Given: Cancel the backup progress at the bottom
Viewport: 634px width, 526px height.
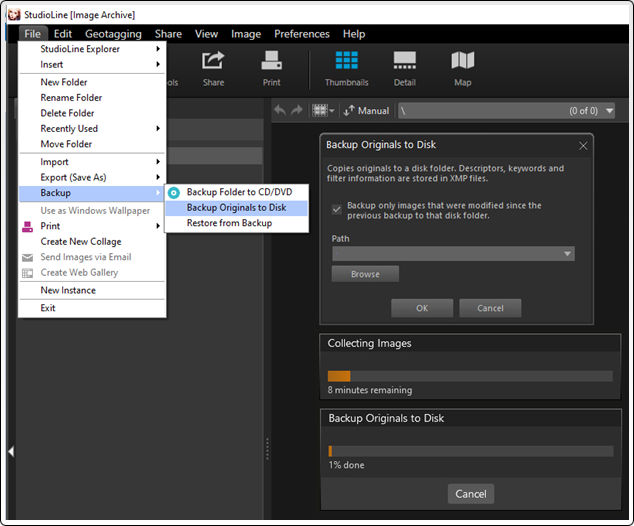Looking at the screenshot, I should point(470,494).
